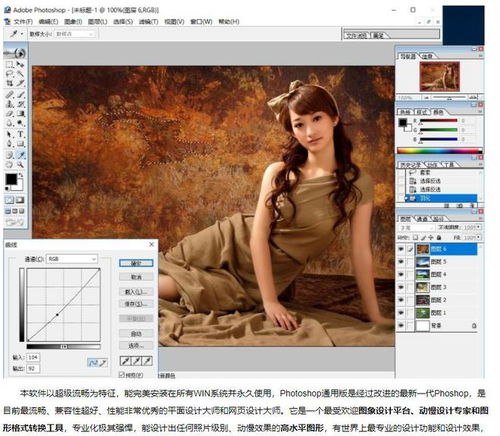Select the Crop tool

click(9, 83)
